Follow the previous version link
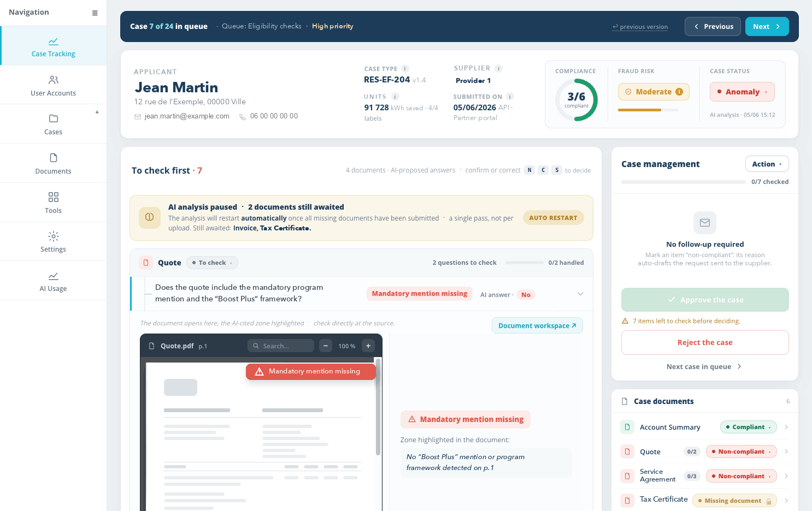Image resolution: width=812 pixels, height=511 pixels. pyautogui.click(x=640, y=27)
